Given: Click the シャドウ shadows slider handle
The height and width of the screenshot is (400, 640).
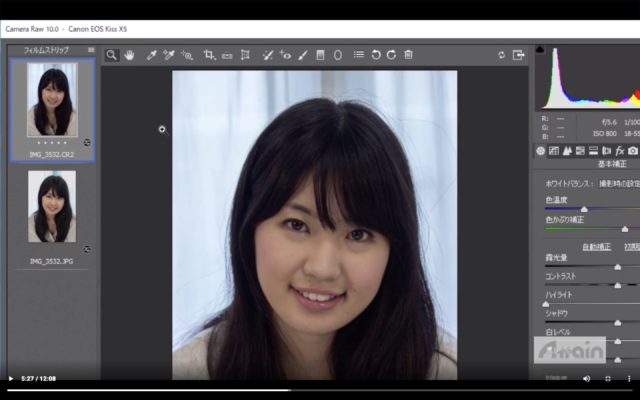Looking at the screenshot, I should click(x=618, y=323).
